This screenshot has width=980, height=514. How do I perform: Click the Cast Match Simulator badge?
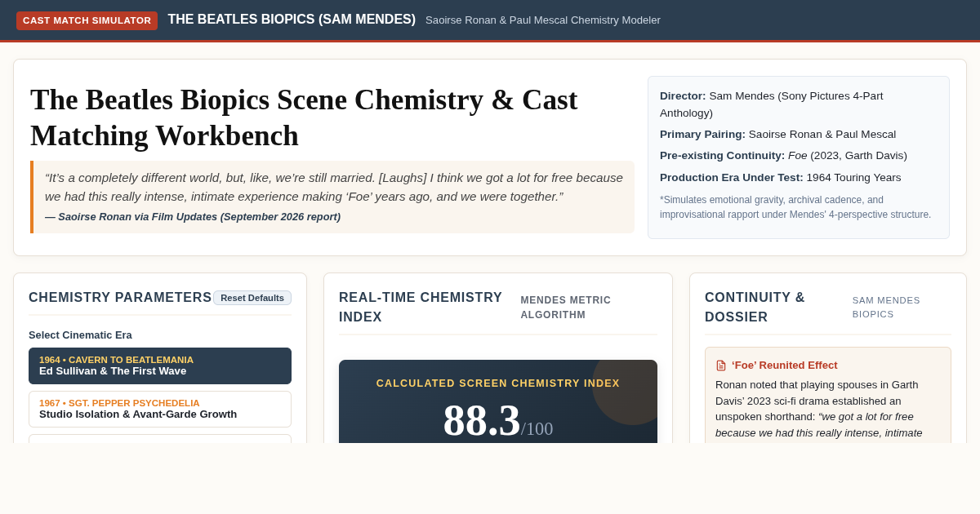click(87, 20)
